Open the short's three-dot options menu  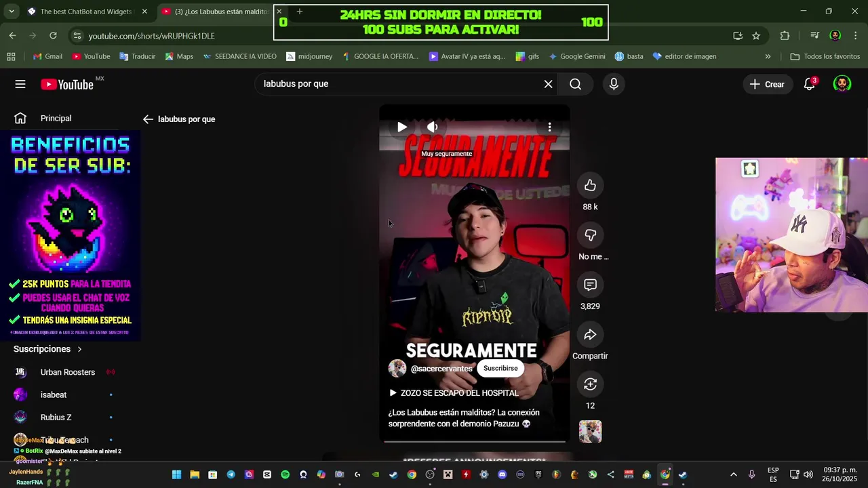pos(549,127)
